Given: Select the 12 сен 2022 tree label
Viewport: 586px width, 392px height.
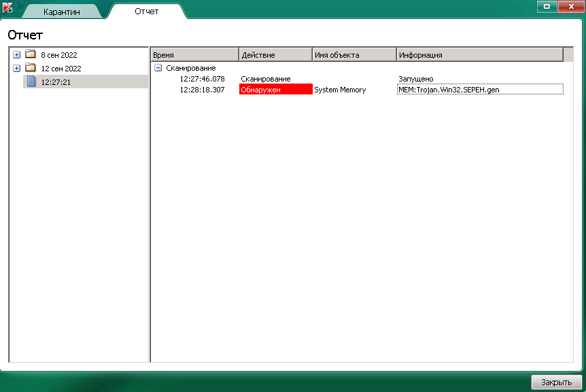Looking at the screenshot, I should click(x=61, y=69).
